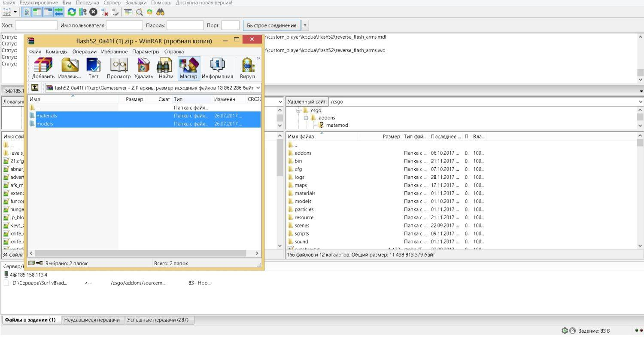Switch to Файлы в задании (1) tab
Viewport: 644px width, 337px height.
(x=30, y=320)
